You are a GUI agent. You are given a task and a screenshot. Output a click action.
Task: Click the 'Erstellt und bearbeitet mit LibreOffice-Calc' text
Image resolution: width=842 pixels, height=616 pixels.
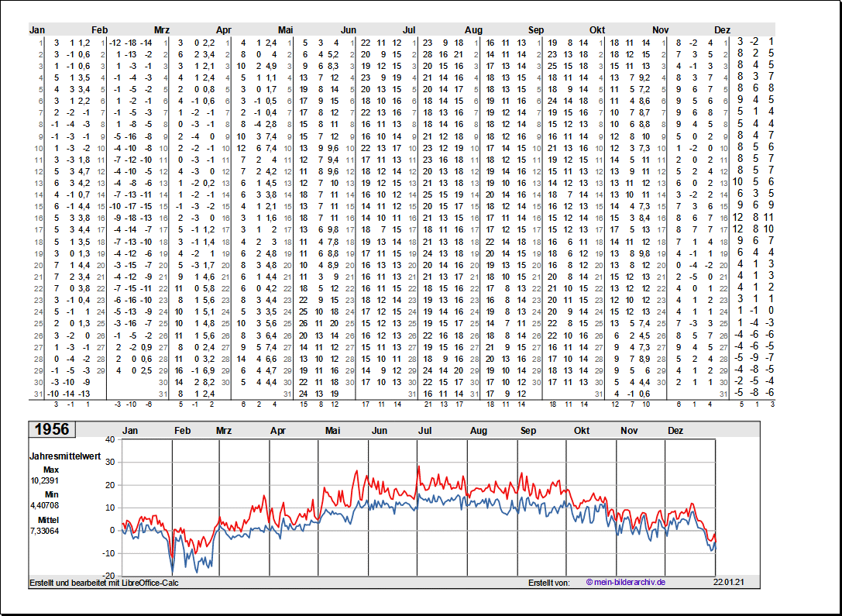point(104,583)
